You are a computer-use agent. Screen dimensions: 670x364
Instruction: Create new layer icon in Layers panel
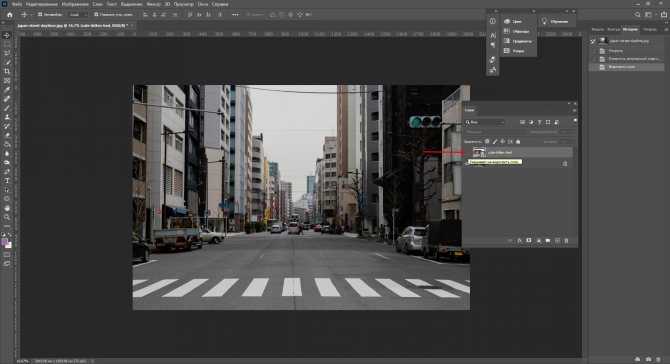pos(557,241)
